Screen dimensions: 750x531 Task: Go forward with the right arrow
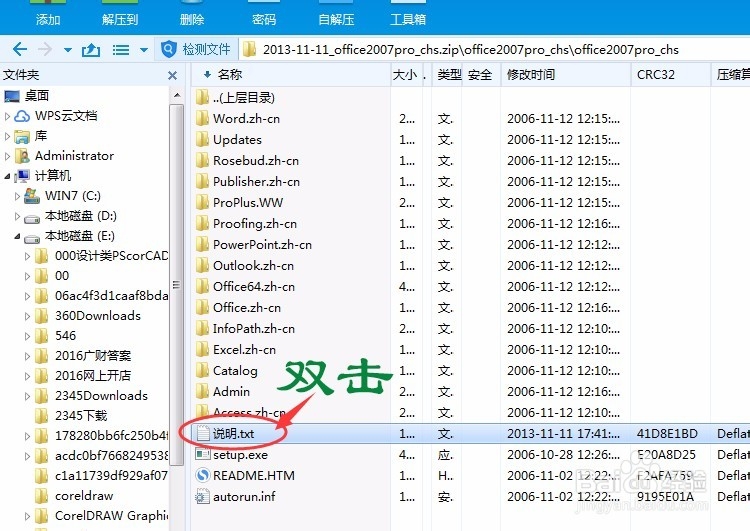tap(45, 49)
